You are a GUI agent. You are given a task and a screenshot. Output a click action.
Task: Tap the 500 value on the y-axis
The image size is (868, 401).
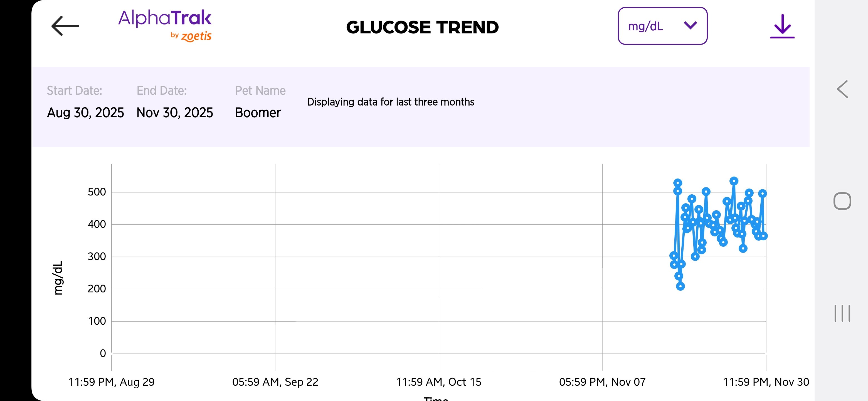coord(97,192)
